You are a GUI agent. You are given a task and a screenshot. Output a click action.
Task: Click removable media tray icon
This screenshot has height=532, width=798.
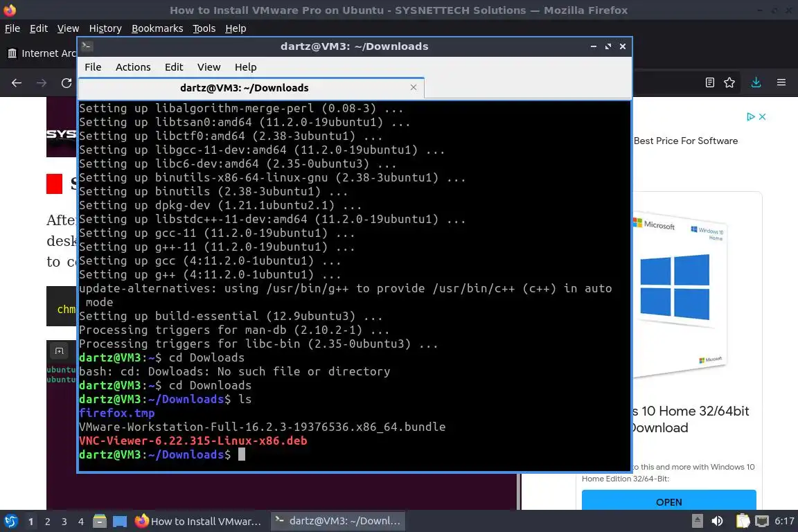tap(698, 521)
